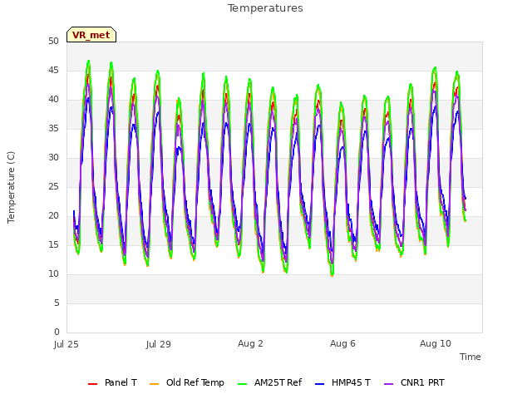532x399 pixels.
Task: Click the Temperatures chart title
Action: coord(265,8)
